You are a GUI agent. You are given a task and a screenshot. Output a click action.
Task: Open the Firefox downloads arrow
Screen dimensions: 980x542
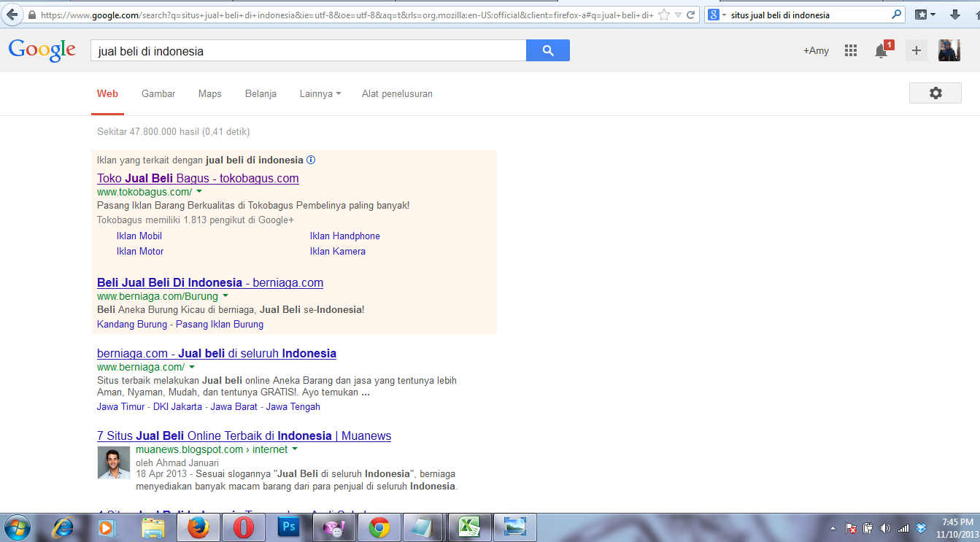click(954, 15)
